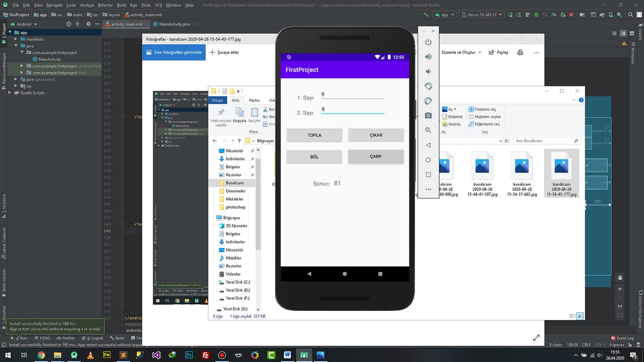This screenshot has width=644, height=362.
Task: Power off the emulator via power icon
Action: 428,42
